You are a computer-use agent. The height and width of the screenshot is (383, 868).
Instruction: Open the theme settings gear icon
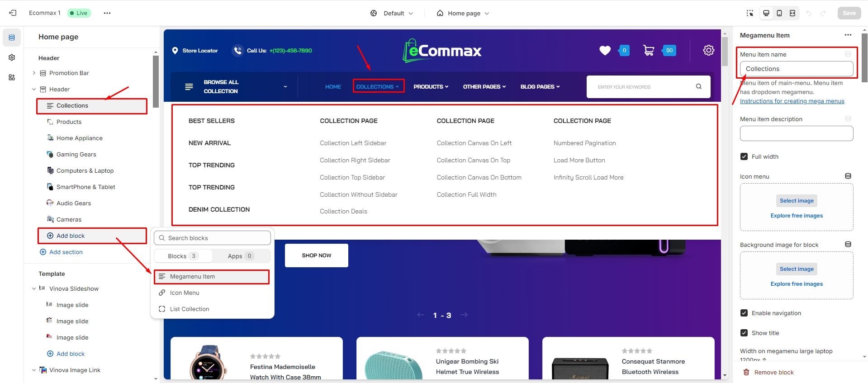(x=12, y=57)
